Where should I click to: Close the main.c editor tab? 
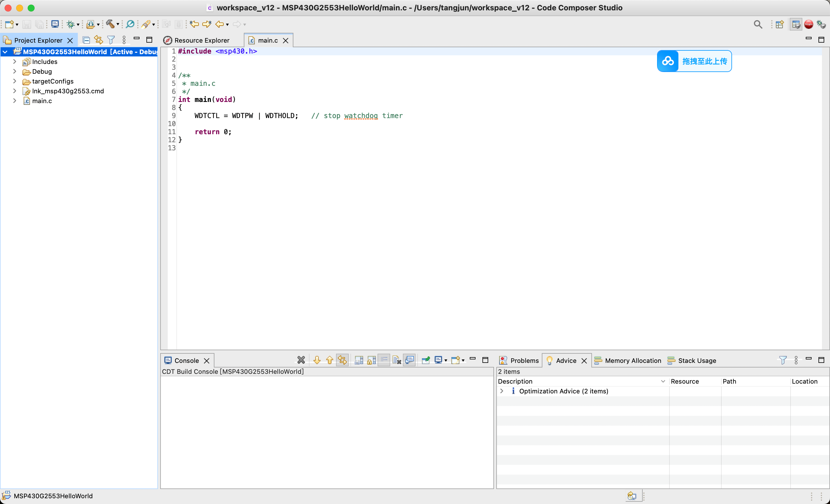pos(286,40)
